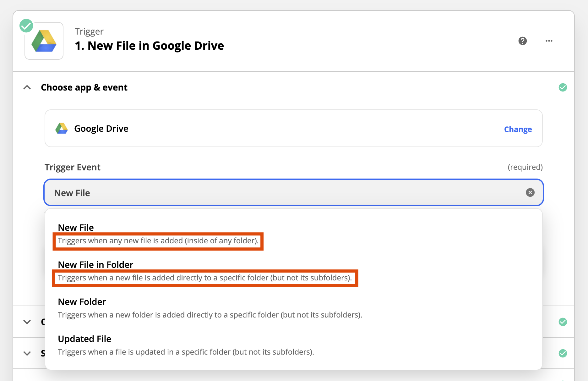Click the (required) label

pyautogui.click(x=525, y=167)
